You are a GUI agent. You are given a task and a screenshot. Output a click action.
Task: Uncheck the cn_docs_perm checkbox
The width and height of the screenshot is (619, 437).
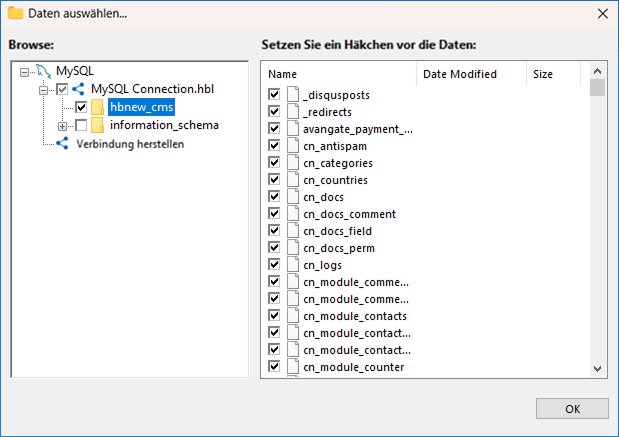[274, 248]
